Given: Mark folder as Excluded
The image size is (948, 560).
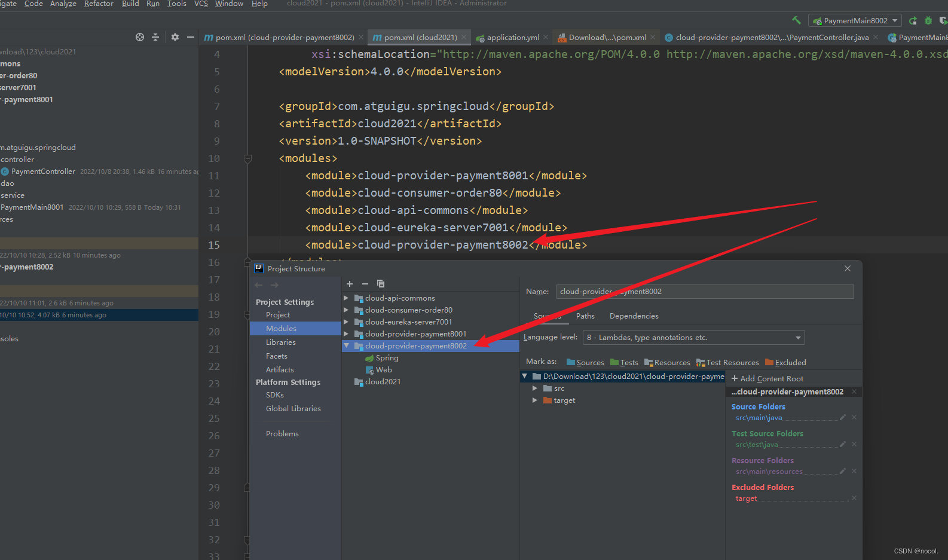Looking at the screenshot, I should pyautogui.click(x=785, y=363).
